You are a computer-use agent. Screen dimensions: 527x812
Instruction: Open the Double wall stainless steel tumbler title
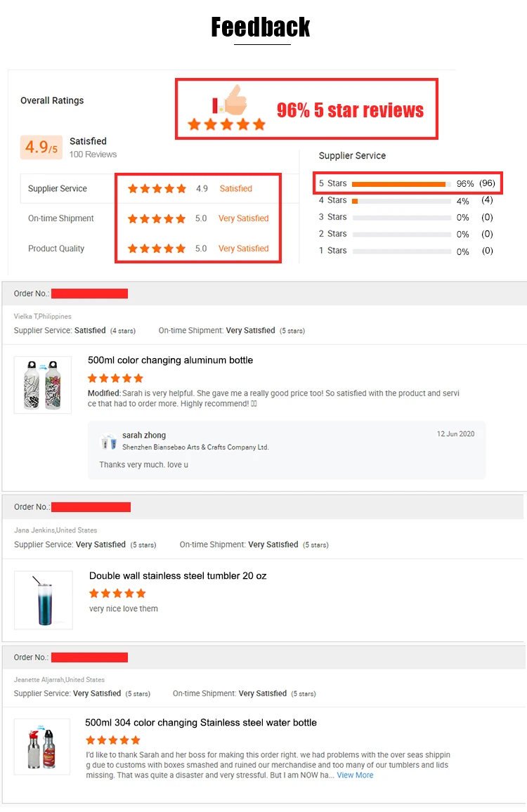178,576
